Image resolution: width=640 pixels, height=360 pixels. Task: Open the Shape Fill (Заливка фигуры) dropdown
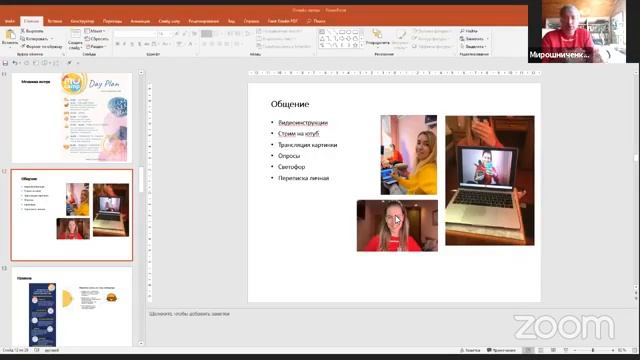coord(432,31)
